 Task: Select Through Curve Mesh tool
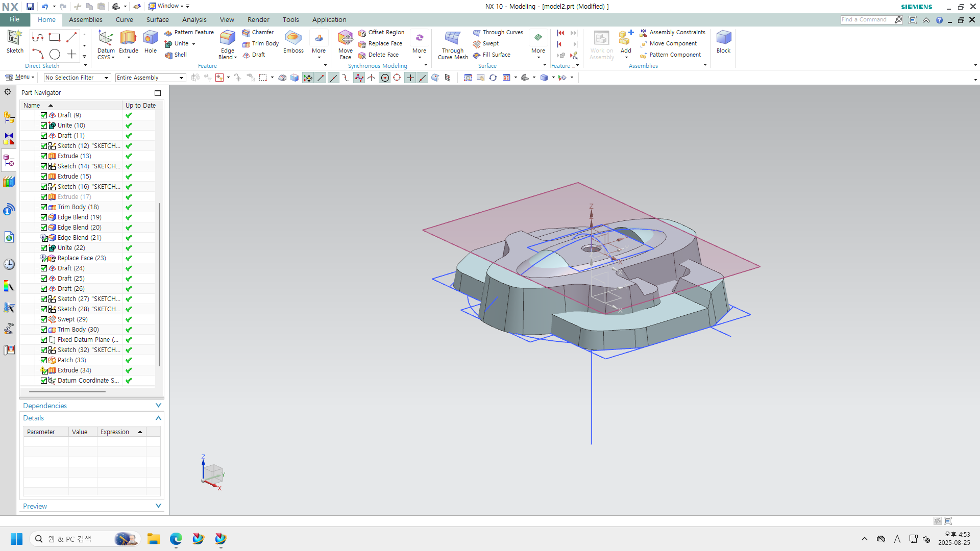pos(452,38)
